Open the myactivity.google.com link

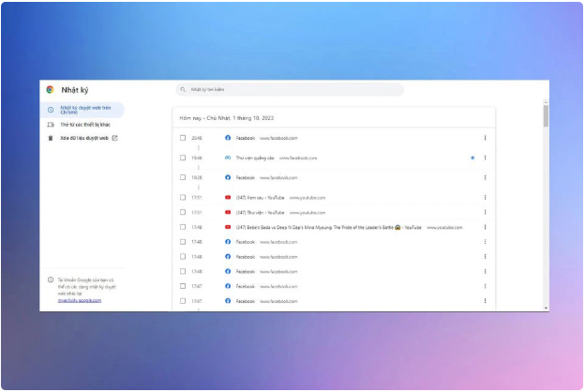79,300
